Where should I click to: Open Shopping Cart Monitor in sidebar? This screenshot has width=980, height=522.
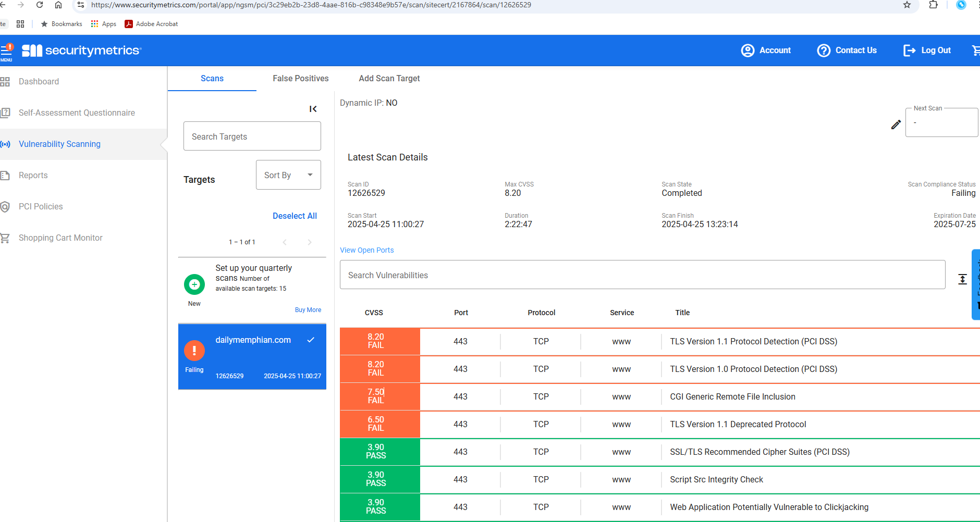(x=60, y=238)
